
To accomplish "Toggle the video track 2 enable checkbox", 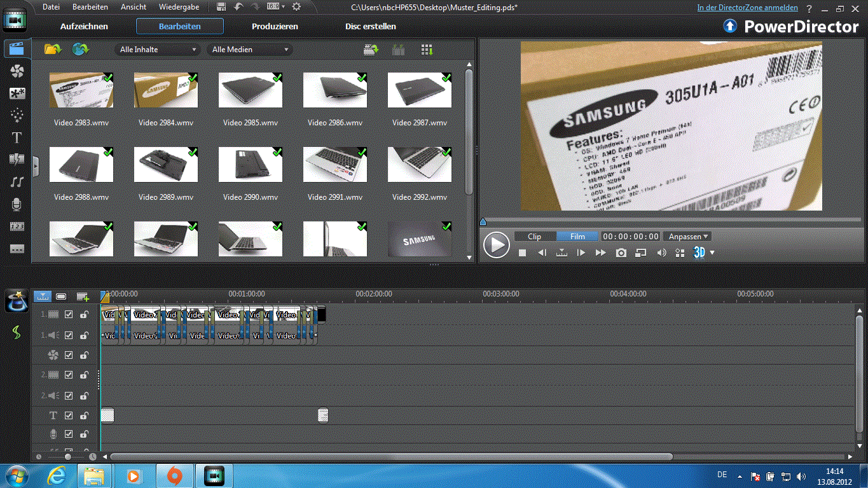I will coord(69,375).
